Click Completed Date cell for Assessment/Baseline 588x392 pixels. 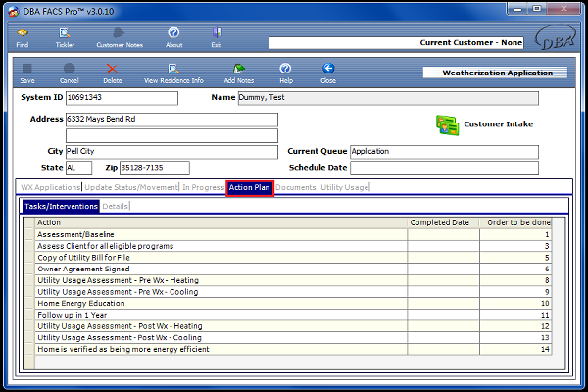coord(443,234)
